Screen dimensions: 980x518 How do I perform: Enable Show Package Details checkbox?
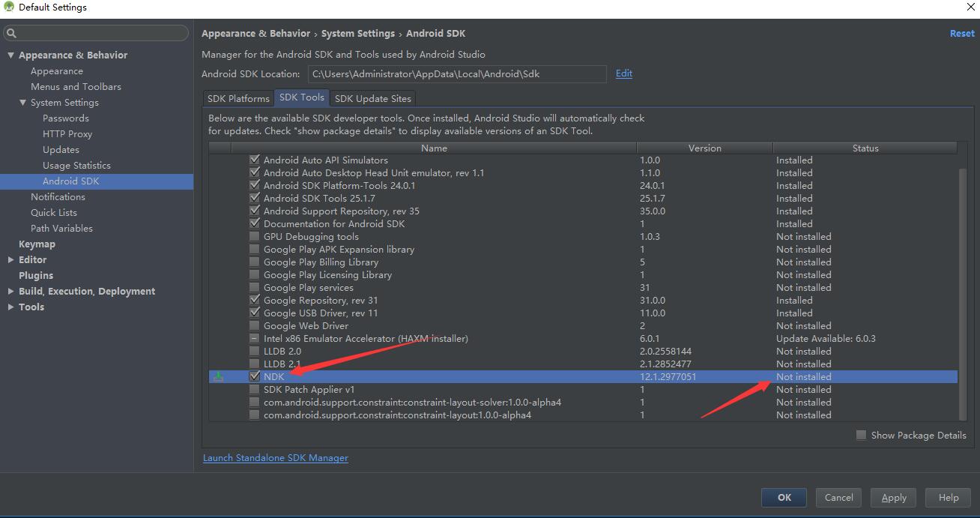pos(861,435)
